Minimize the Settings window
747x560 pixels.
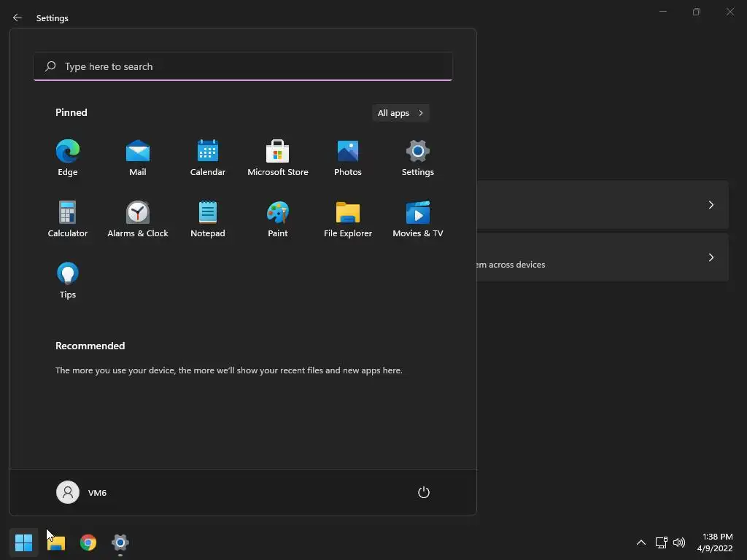662,12
